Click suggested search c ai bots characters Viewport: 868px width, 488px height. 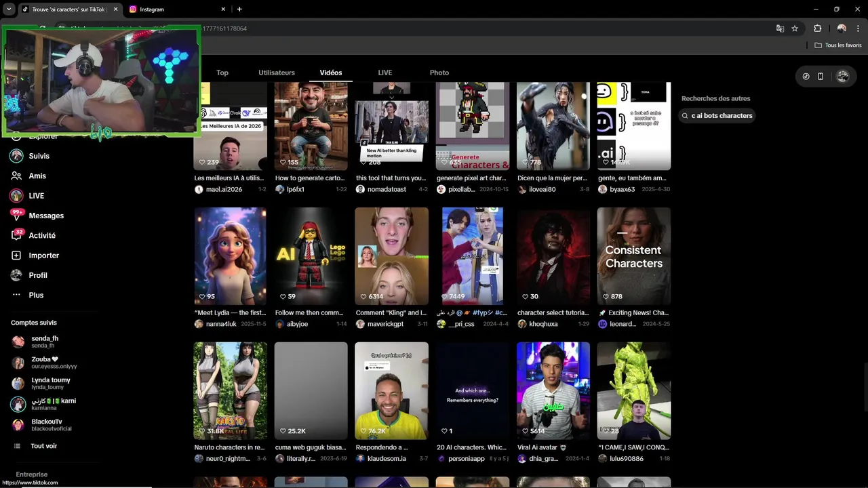717,116
